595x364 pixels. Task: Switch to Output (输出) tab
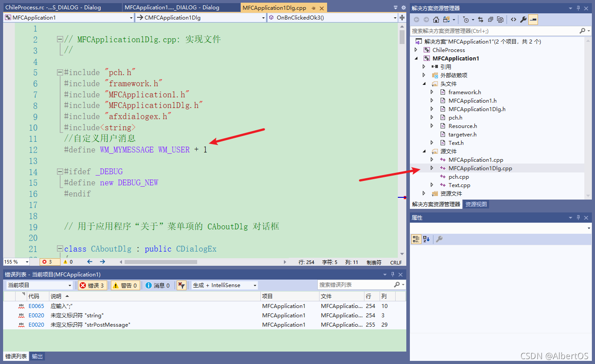pyautogui.click(x=37, y=356)
